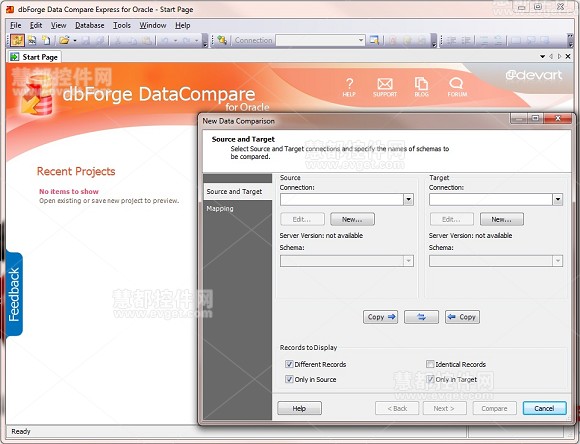The height and width of the screenshot is (444, 580).
Task: Open the Tools menu
Action: click(122, 25)
